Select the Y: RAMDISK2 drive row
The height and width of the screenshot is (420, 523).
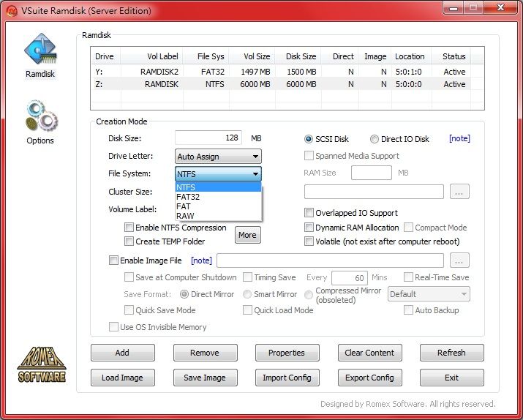282,72
